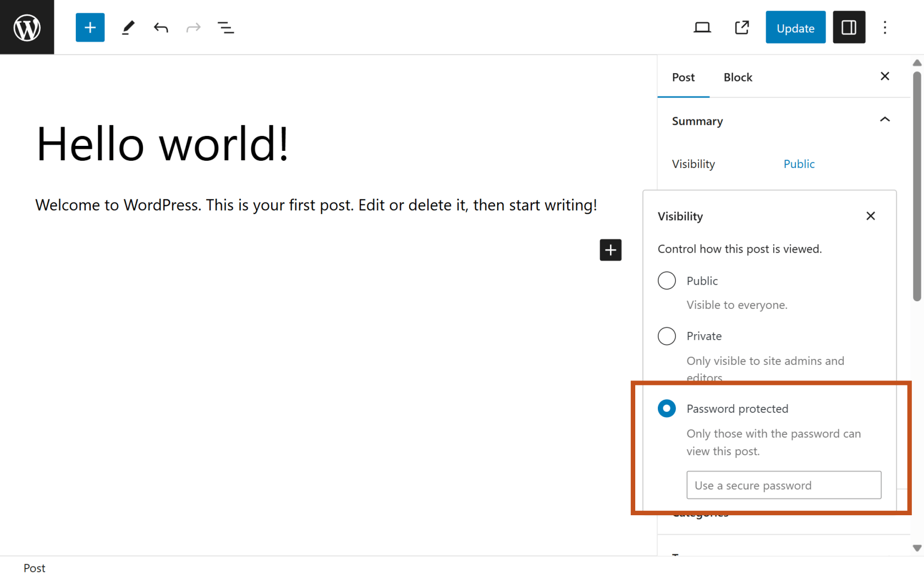Open the block inserter plus button in toolbar
The image size is (924, 578).
90,28
